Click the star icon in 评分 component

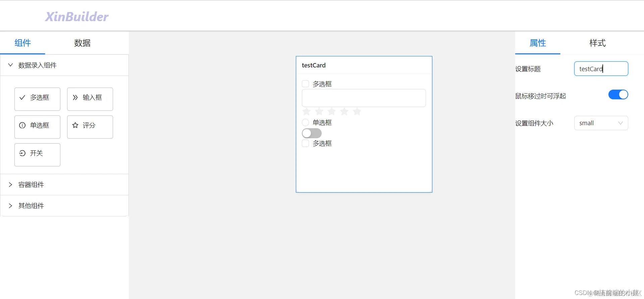pos(75,126)
